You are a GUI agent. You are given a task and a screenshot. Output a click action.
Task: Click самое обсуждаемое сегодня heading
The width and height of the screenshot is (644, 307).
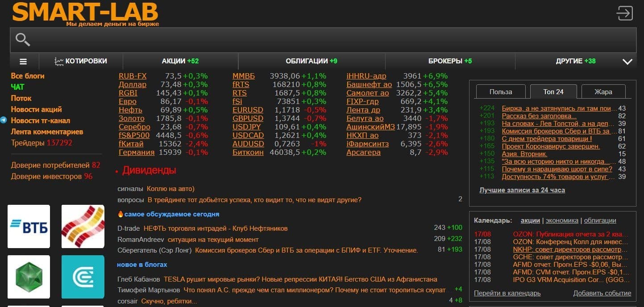[172, 214]
